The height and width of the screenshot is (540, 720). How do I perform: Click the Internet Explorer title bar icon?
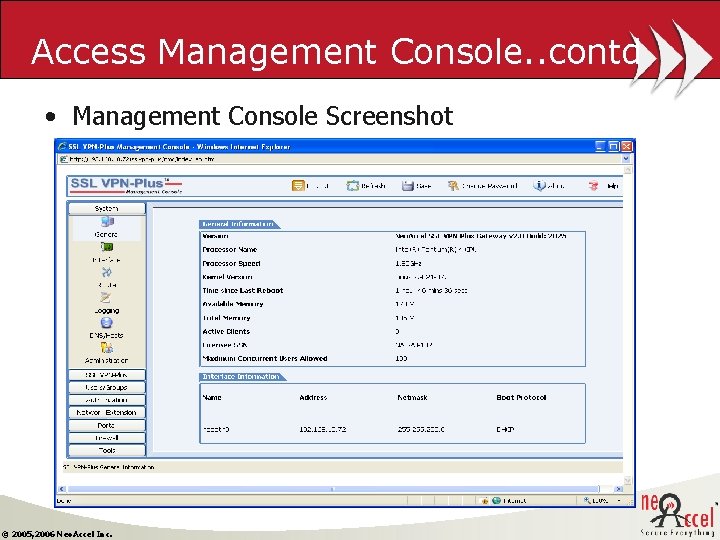click(x=62, y=146)
